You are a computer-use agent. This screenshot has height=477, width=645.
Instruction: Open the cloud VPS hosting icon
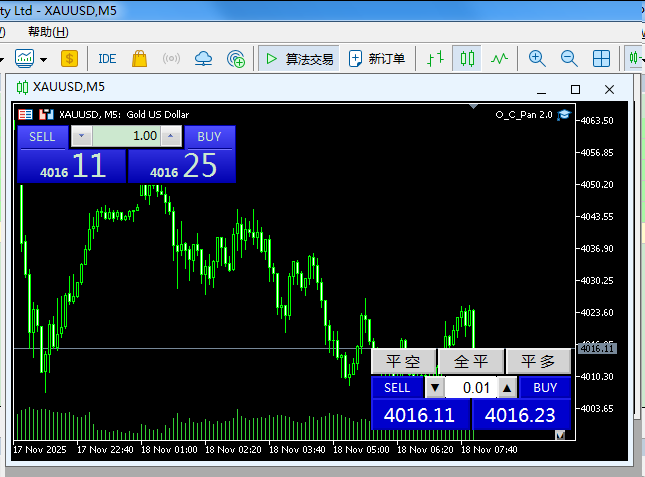(203, 59)
